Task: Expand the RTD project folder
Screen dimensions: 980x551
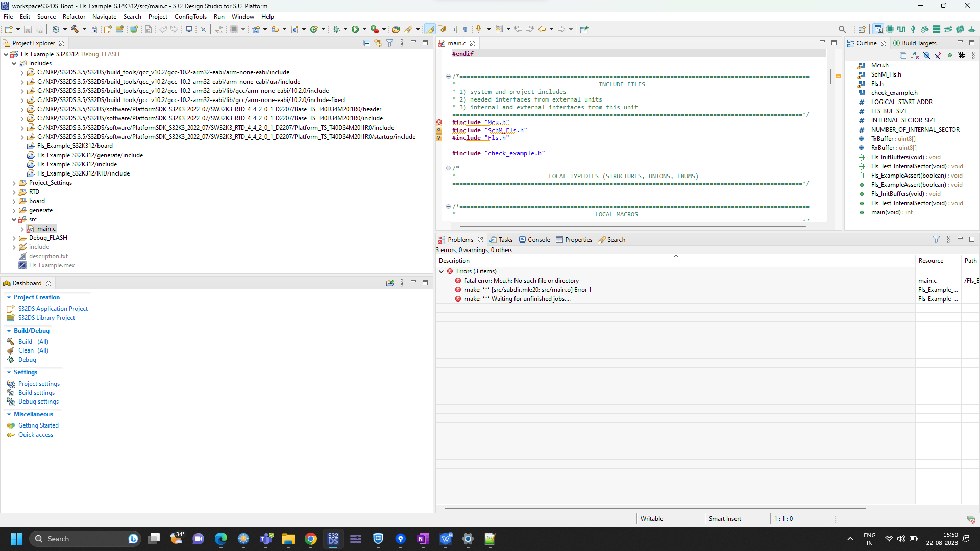Action: click(14, 192)
